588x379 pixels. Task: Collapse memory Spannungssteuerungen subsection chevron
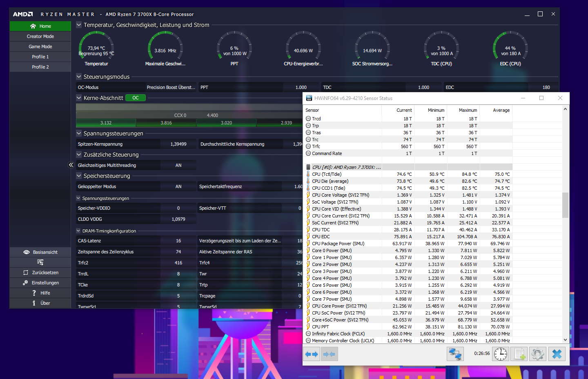tap(78, 198)
